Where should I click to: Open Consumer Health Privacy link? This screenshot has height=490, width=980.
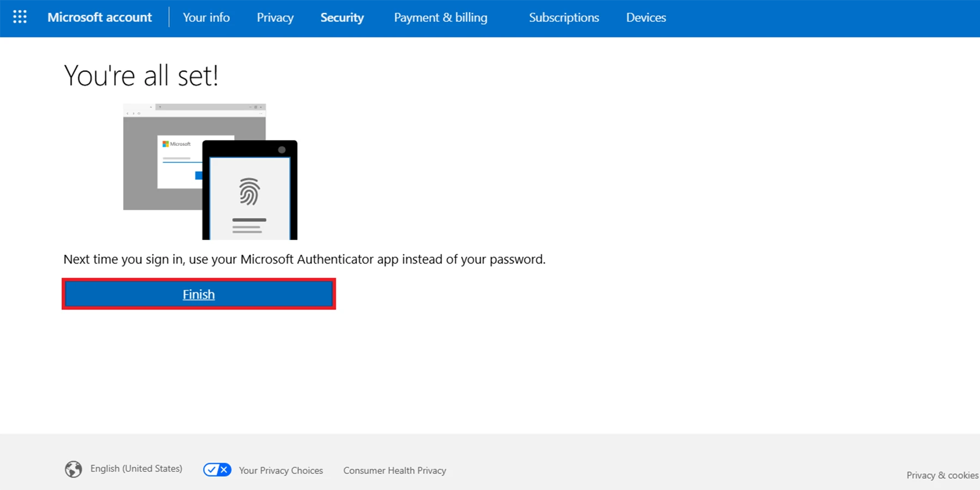(x=395, y=470)
